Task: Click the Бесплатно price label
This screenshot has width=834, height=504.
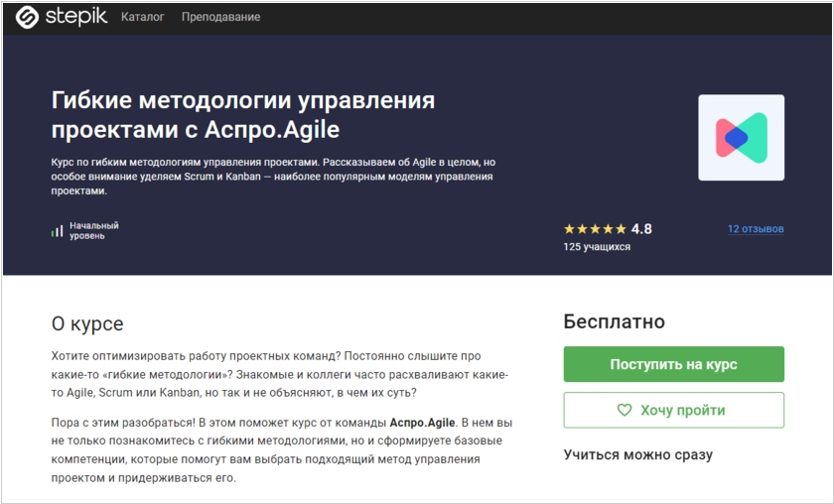Action: (614, 321)
